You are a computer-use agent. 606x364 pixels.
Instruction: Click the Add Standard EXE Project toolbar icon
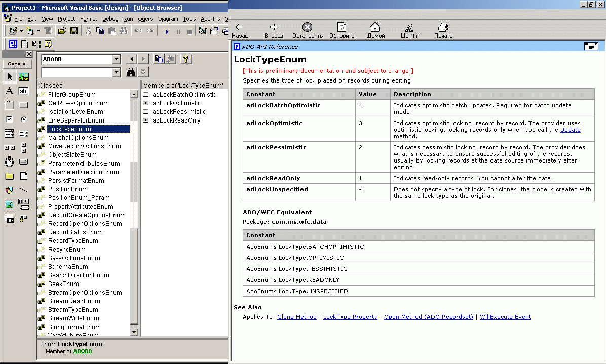(x=13, y=31)
